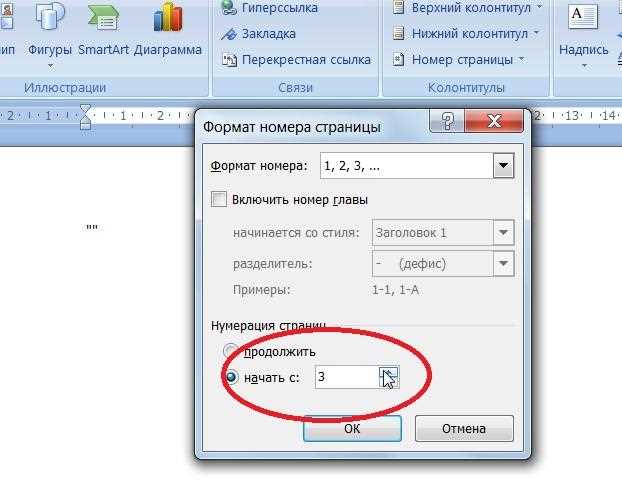Screen dimensions: 622x500
Task: Close the Формат номера страницы dialog
Action: 494,120
